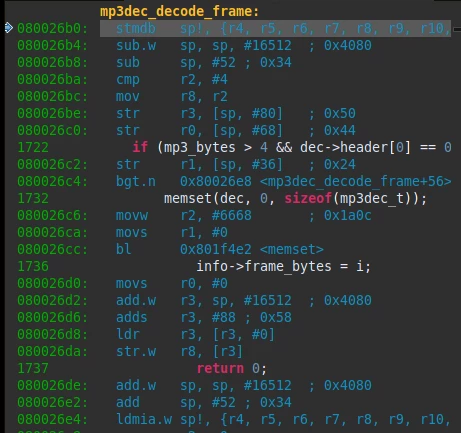Click address 080026c4
Screen dimensions: 461x433
(52, 182)
